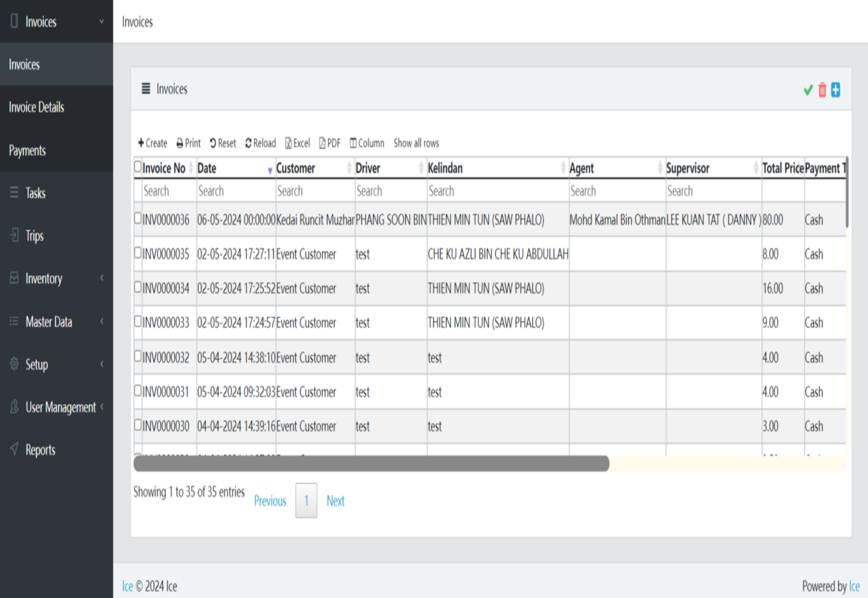Open the Column visibility selector
The image size is (868, 598).
367,143
